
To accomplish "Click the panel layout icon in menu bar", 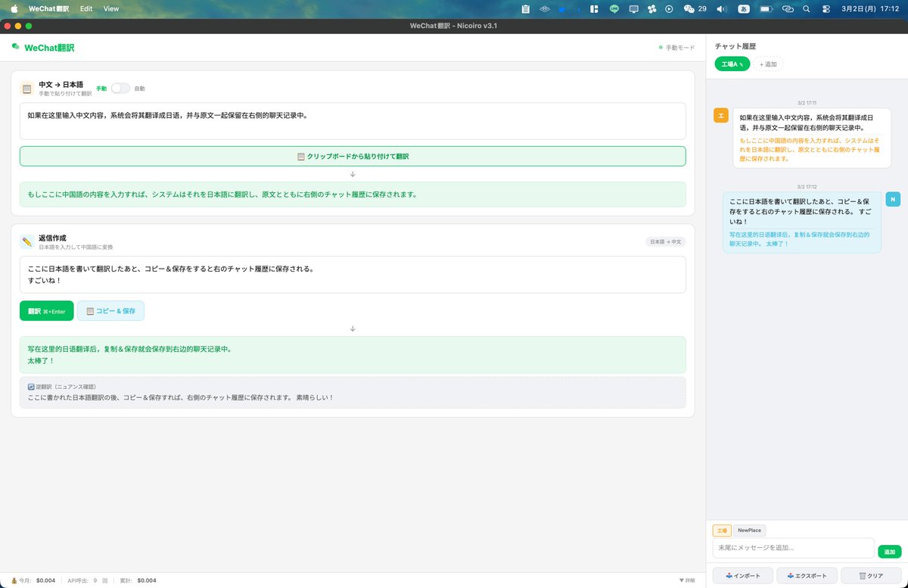I will click(x=595, y=9).
